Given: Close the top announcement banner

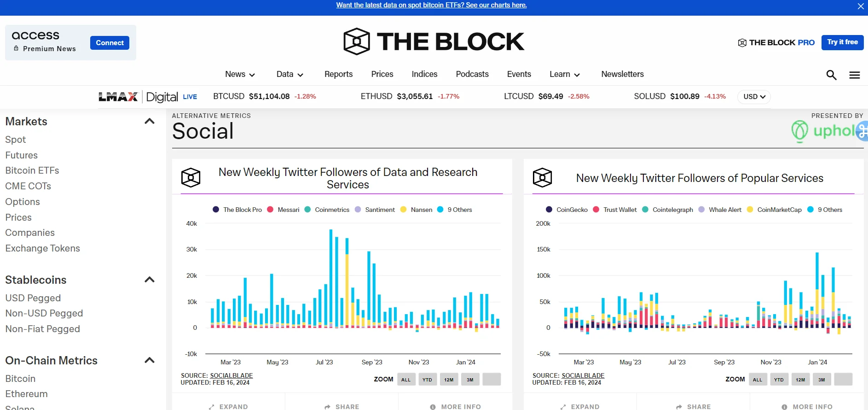Looking at the screenshot, I should click(861, 6).
